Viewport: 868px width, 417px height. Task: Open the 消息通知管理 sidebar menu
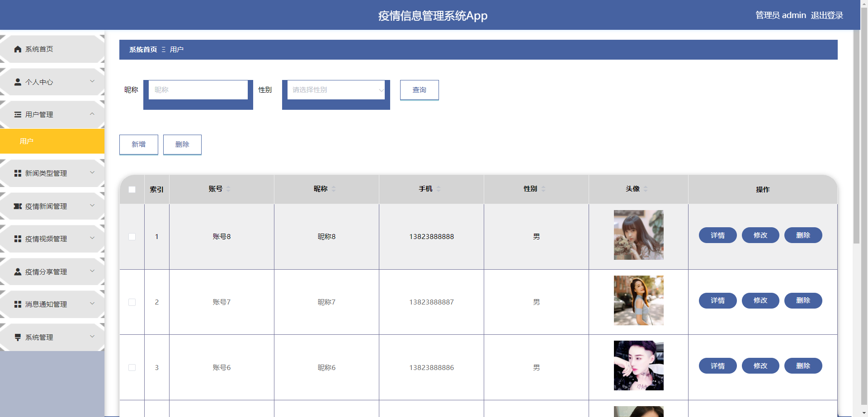click(x=52, y=305)
